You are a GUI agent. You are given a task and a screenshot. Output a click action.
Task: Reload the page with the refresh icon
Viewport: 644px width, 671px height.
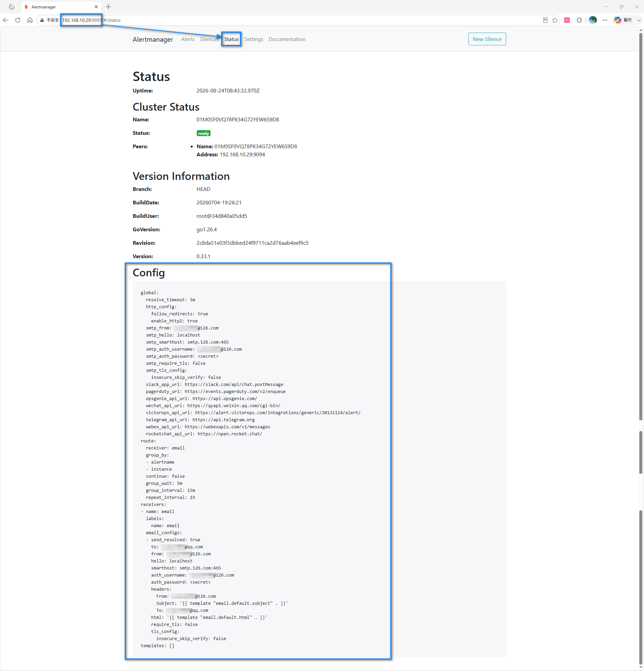pos(18,20)
